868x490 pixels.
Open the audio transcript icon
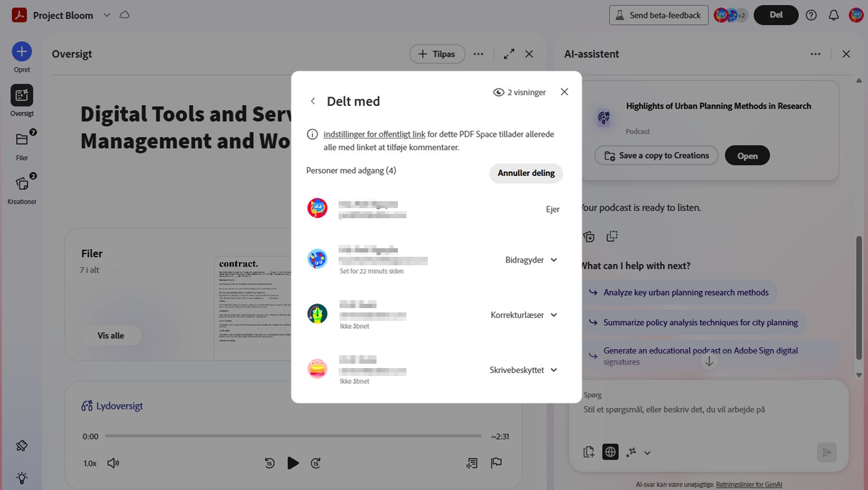(472, 463)
